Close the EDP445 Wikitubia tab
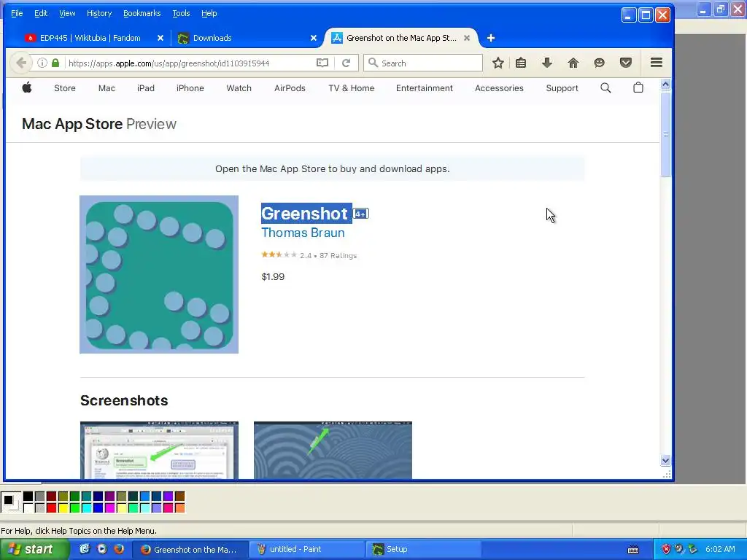 click(x=160, y=38)
